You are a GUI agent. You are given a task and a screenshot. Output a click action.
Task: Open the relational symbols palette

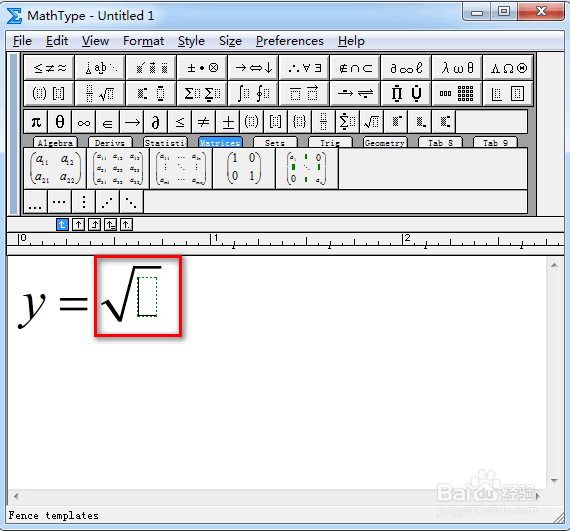tap(49, 68)
